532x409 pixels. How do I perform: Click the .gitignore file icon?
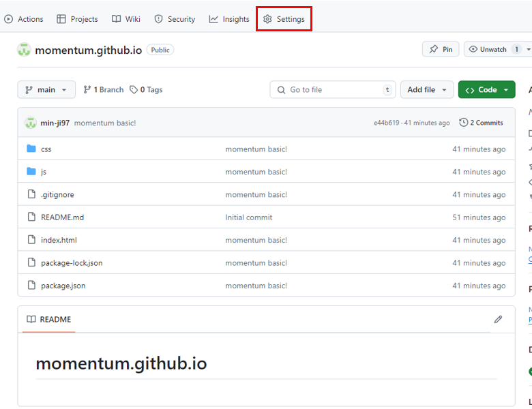(31, 194)
